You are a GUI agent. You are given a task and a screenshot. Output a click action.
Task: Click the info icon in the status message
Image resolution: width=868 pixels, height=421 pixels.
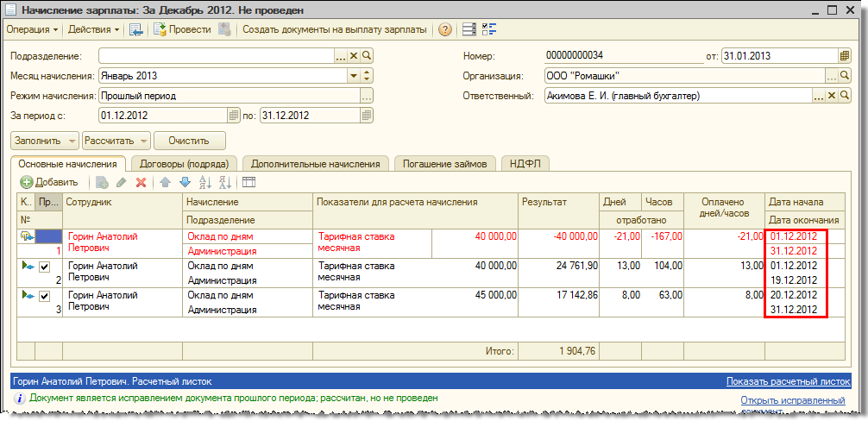click(x=19, y=398)
